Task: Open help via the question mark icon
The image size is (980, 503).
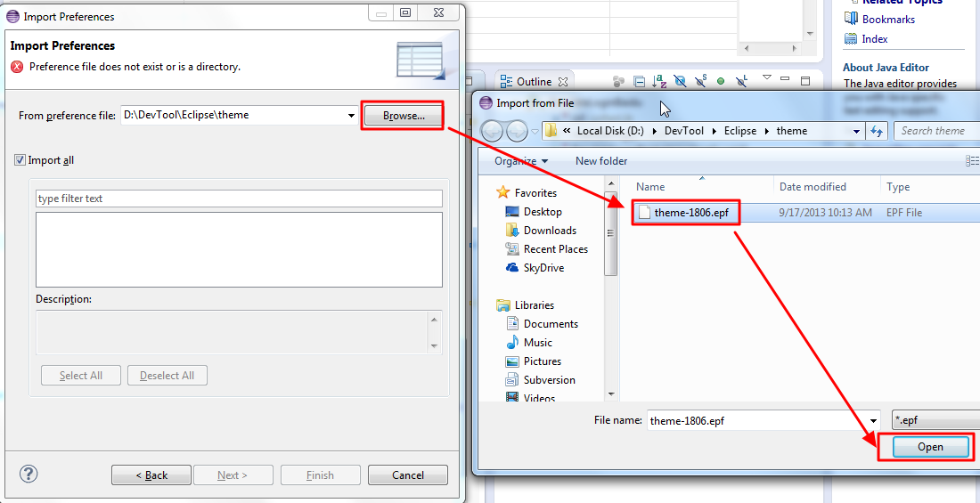Action: pos(29,475)
